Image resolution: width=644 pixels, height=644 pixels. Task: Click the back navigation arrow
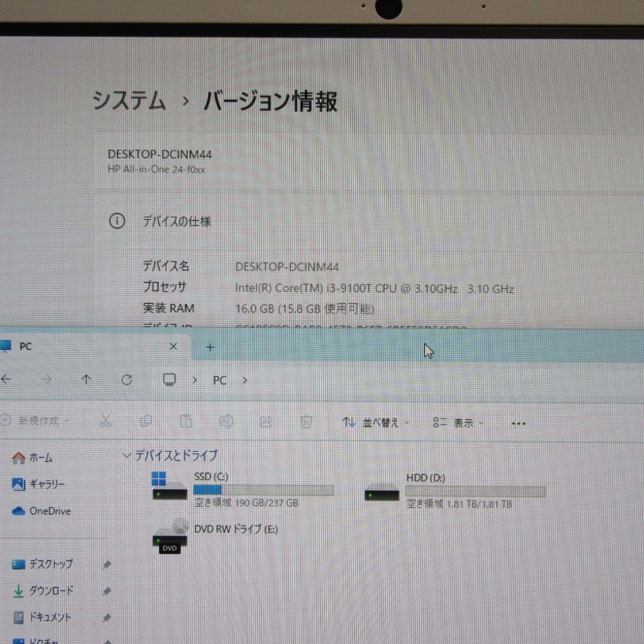pyautogui.click(x=6, y=380)
